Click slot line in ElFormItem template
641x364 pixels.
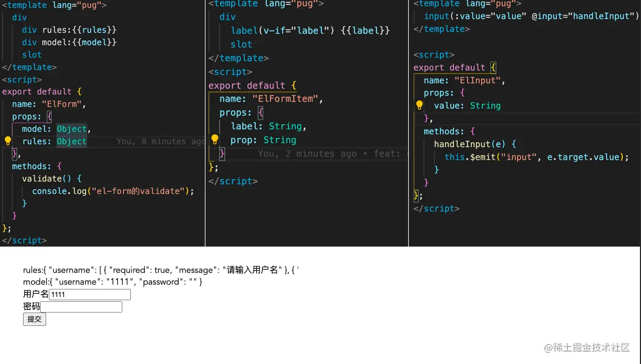pyautogui.click(x=241, y=44)
